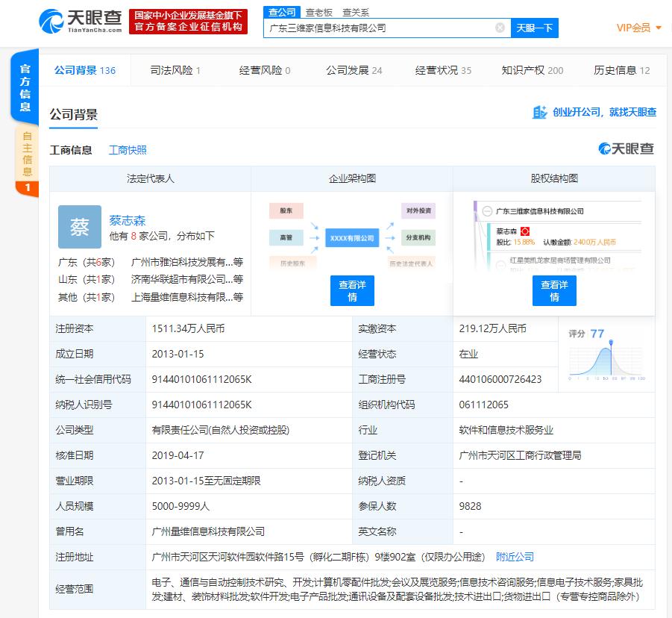
Task: Open the TianYanCha logo homepage
Action: click(80, 22)
